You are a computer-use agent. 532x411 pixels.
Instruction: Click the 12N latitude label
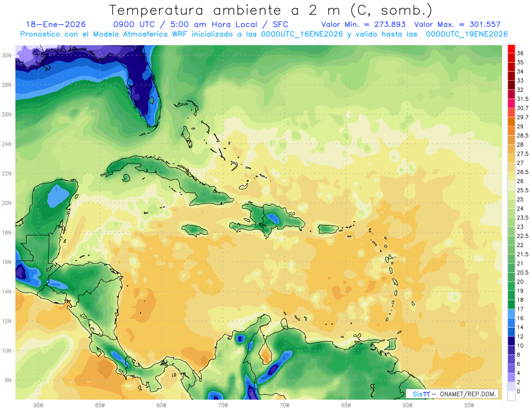click(7, 321)
